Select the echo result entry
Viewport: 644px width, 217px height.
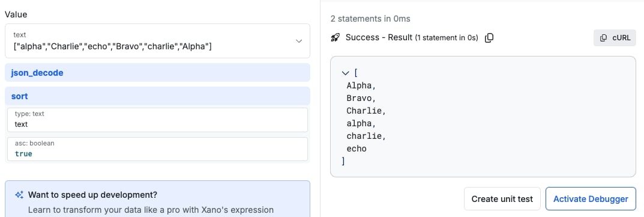click(x=357, y=149)
